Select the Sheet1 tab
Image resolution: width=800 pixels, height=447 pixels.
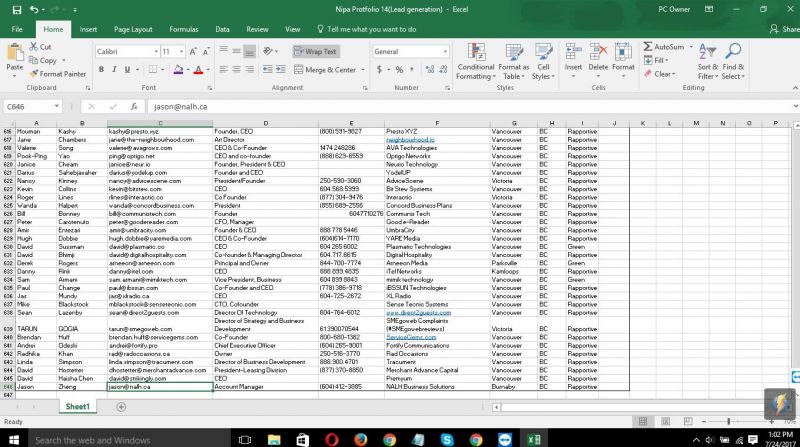pos(78,407)
